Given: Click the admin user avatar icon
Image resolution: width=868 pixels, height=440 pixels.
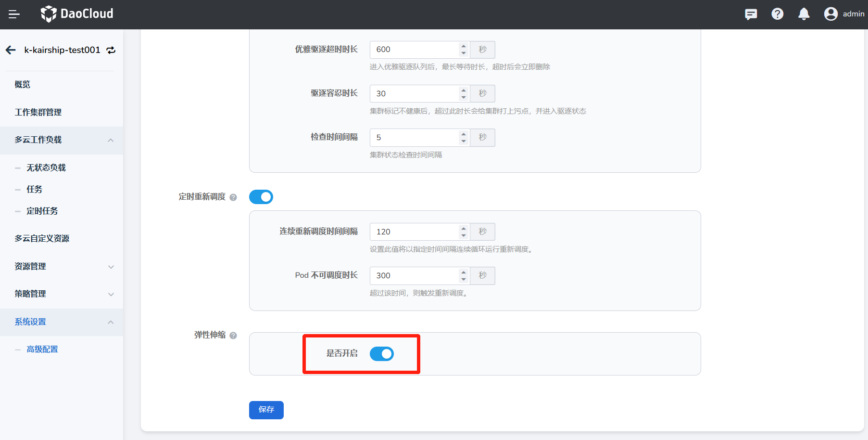Looking at the screenshot, I should pyautogui.click(x=830, y=14).
